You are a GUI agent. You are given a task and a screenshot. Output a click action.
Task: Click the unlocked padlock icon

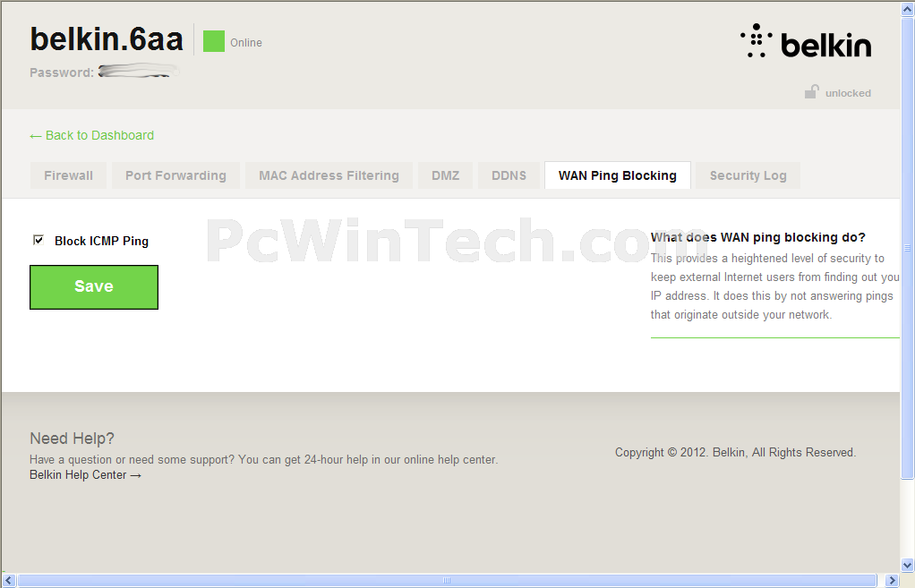coord(811,91)
